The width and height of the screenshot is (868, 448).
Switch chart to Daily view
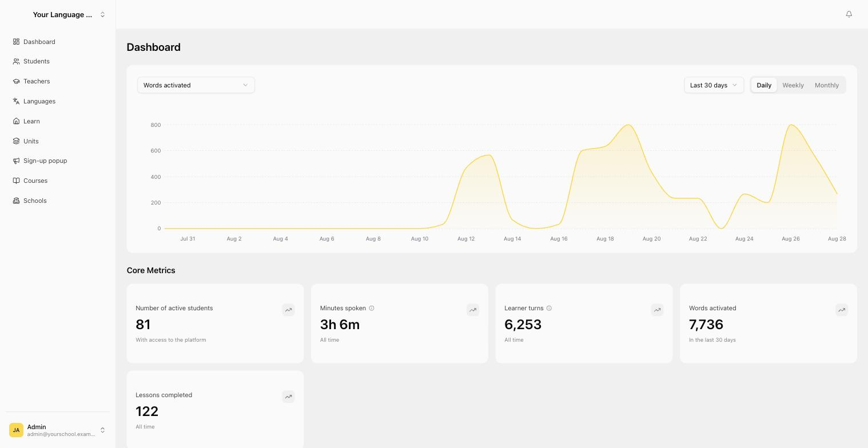click(764, 85)
